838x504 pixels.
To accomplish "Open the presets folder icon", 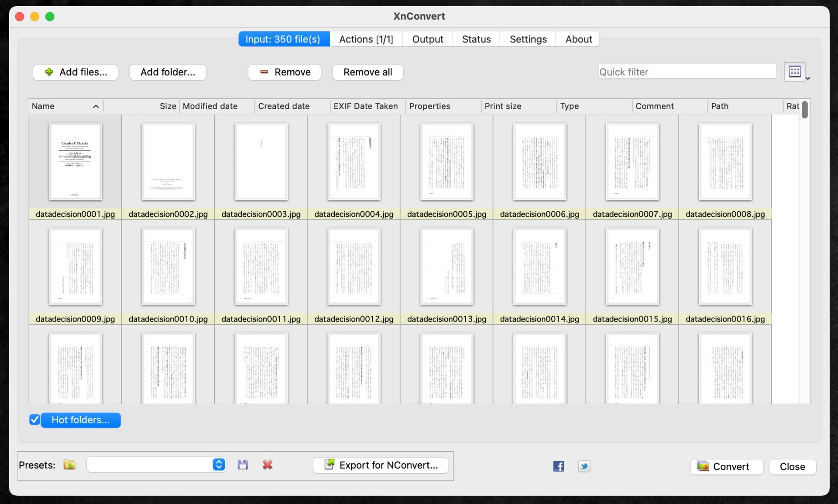I will coord(69,465).
